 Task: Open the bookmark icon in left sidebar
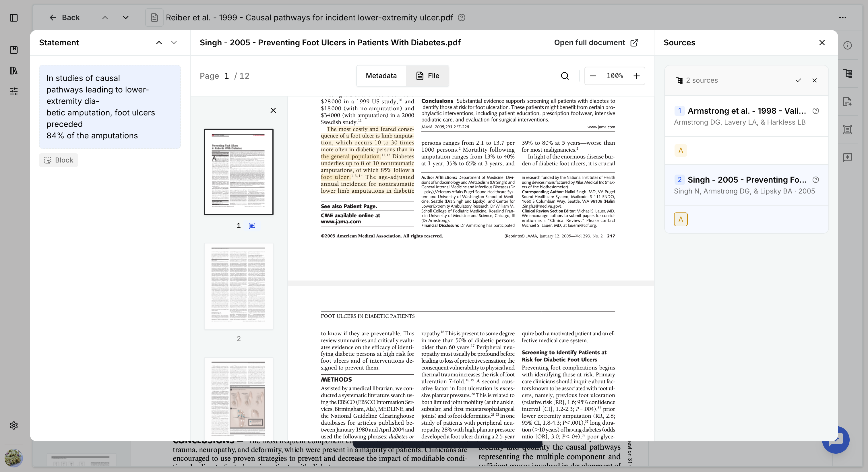[14, 50]
